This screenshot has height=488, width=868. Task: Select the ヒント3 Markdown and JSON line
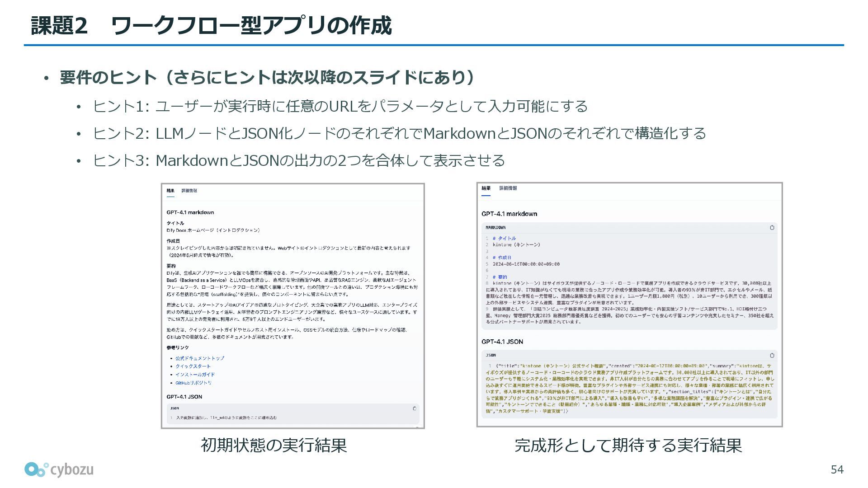[x=298, y=161]
